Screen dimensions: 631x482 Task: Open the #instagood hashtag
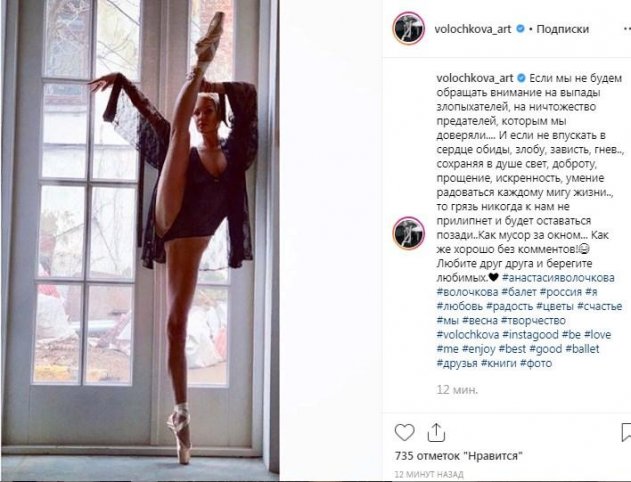(531, 334)
